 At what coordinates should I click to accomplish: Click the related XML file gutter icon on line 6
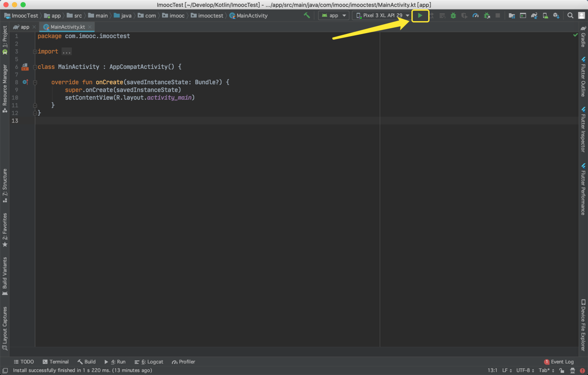pos(25,67)
